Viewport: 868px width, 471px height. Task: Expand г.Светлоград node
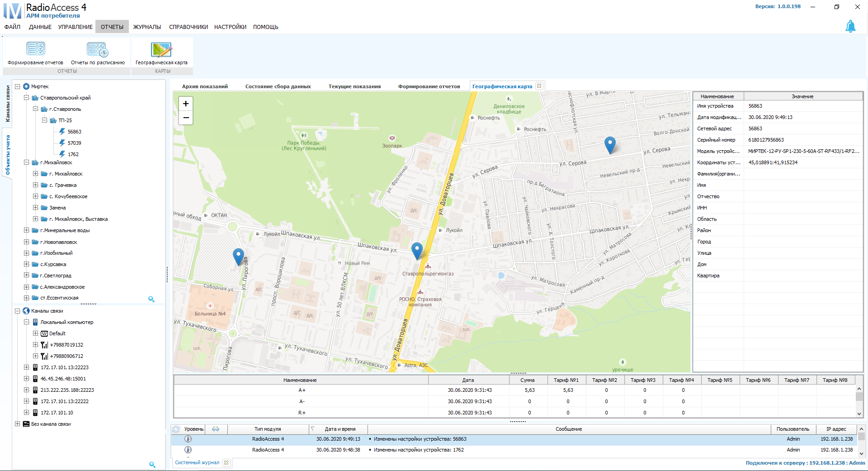(x=26, y=276)
